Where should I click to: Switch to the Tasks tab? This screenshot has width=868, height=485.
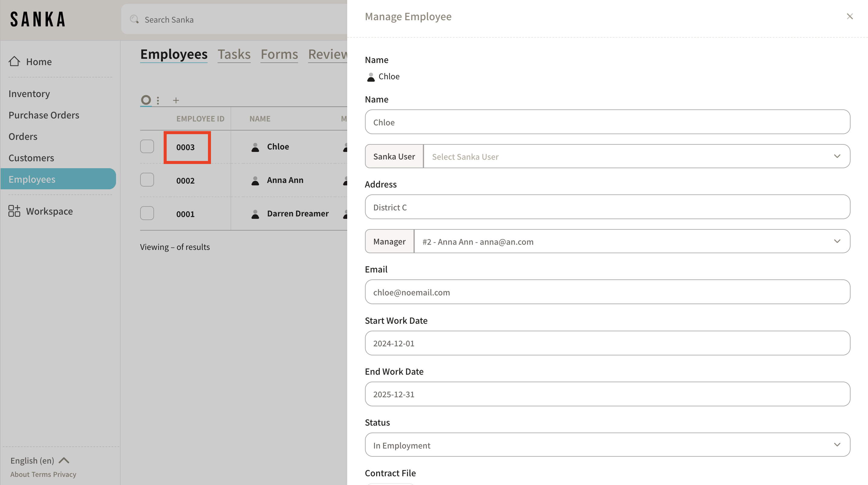[234, 54]
